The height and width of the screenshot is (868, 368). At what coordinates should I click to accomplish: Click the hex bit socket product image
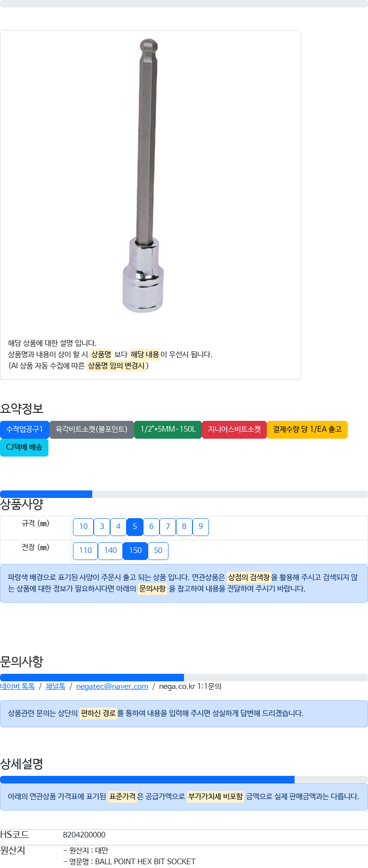point(144,176)
